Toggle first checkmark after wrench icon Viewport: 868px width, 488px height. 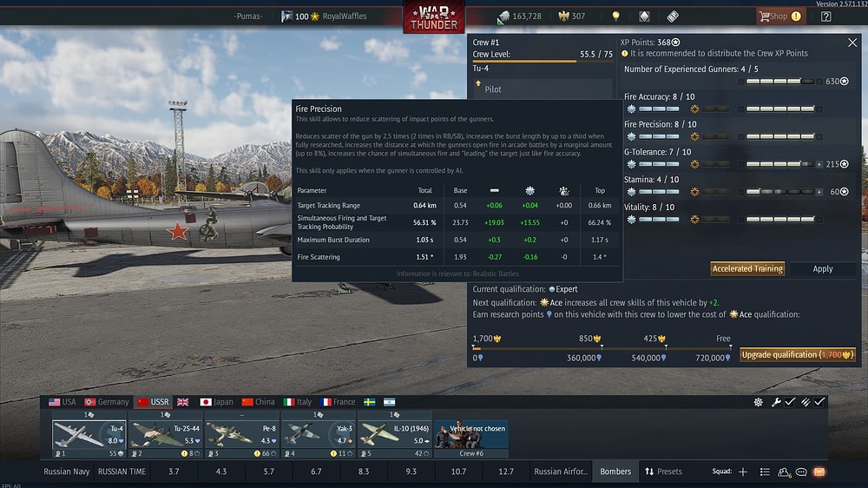click(x=790, y=402)
